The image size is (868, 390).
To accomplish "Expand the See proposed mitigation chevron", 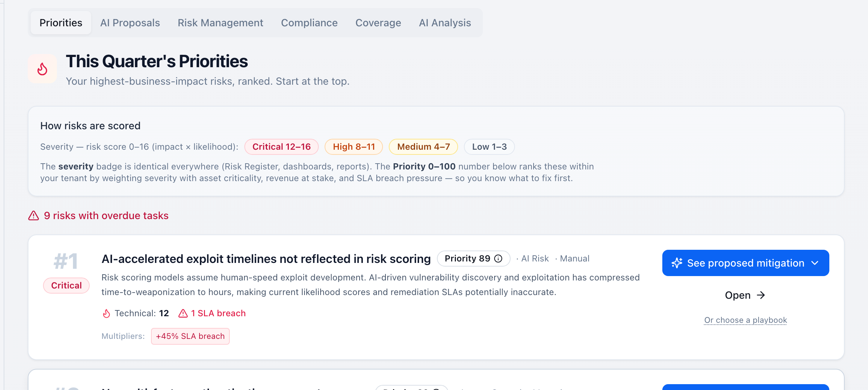I will point(815,263).
